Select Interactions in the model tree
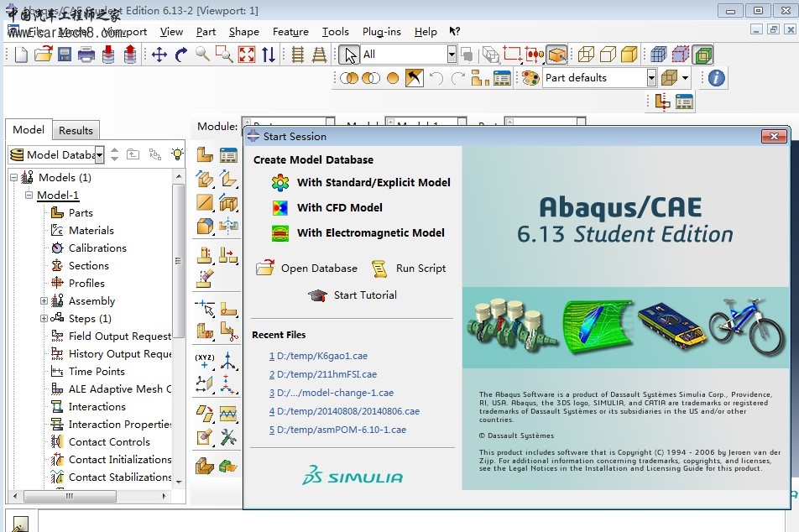The width and height of the screenshot is (799, 532). (x=87, y=407)
